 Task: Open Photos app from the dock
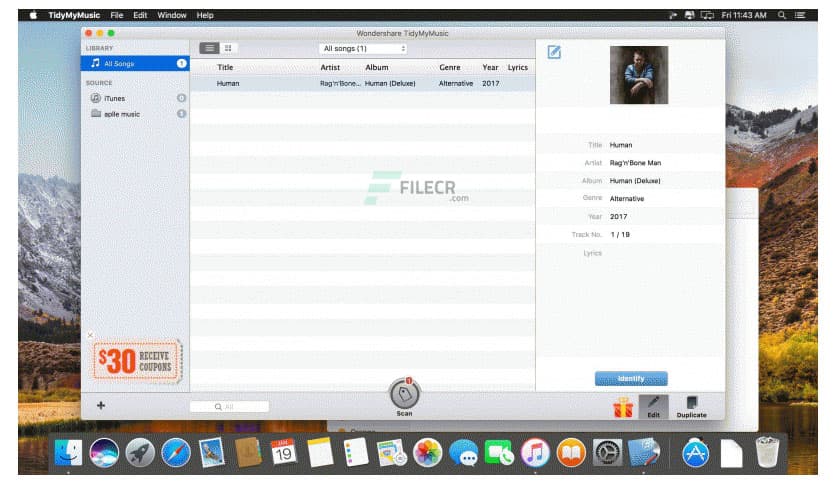coord(428,453)
